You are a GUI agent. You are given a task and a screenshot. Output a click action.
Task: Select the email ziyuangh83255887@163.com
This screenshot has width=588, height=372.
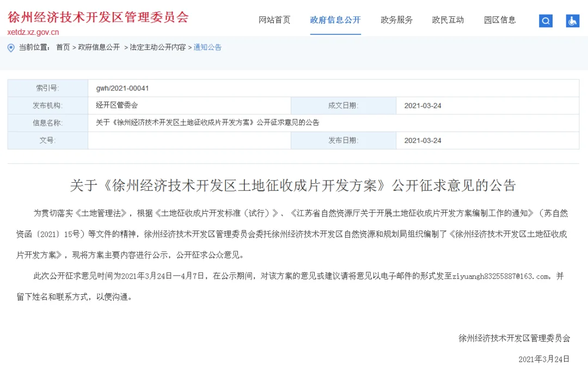click(x=501, y=276)
